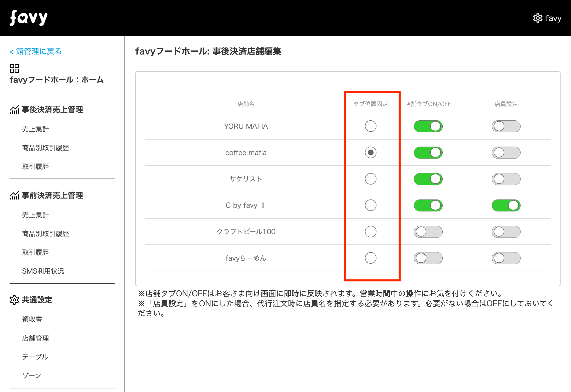Select the タブ位置固定 radio for favyらーめん
Viewport: 571px width, 392px height.
[370, 258]
